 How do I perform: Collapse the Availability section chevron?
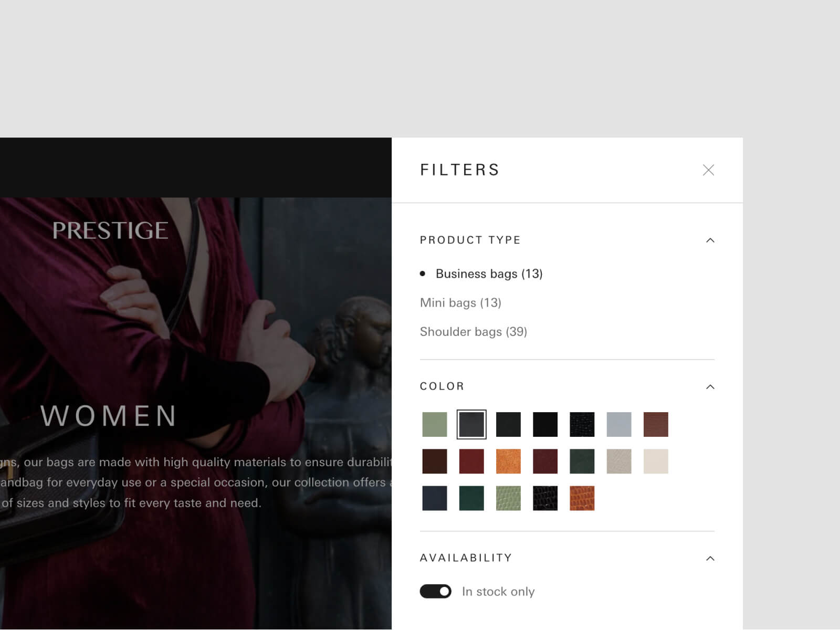710,559
